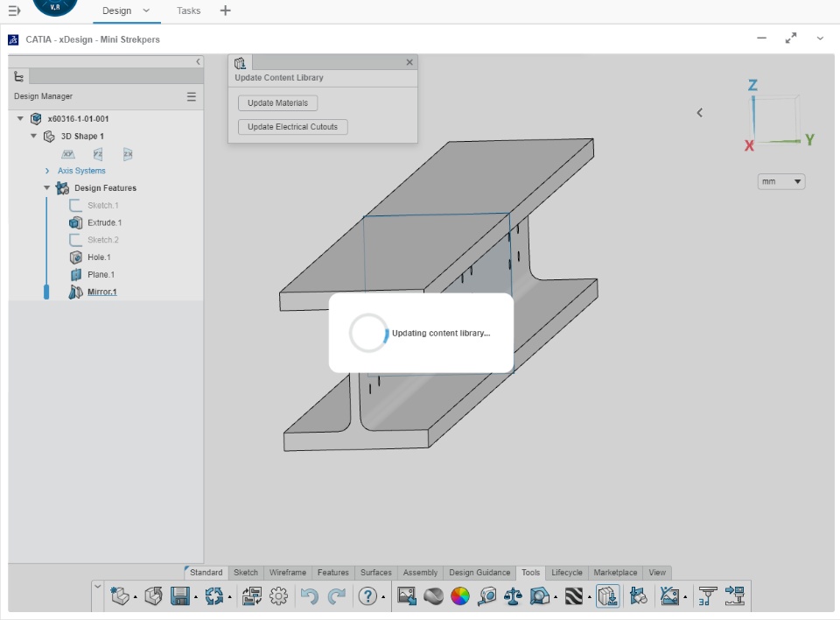This screenshot has height=620, width=840.
Task: Select the ZX plane icon under 3D Shape 1
Action: point(128,154)
